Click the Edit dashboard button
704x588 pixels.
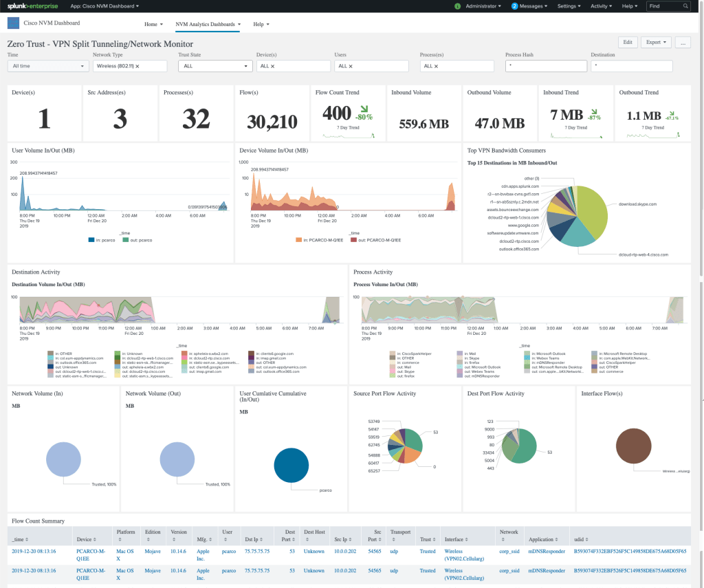[x=628, y=42]
